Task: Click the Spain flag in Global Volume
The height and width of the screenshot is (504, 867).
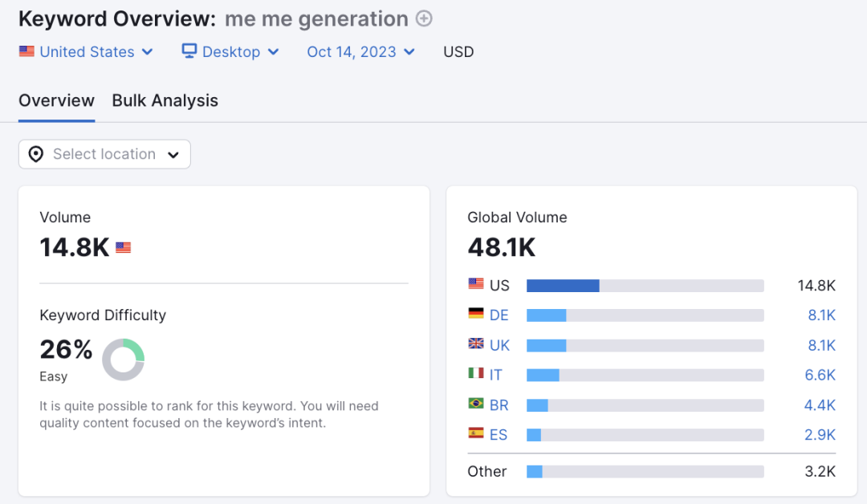Action: pos(476,434)
